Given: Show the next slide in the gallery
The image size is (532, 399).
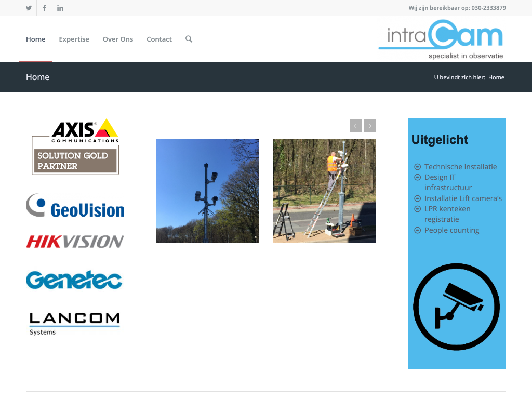Looking at the screenshot, I should coord(370,126).
